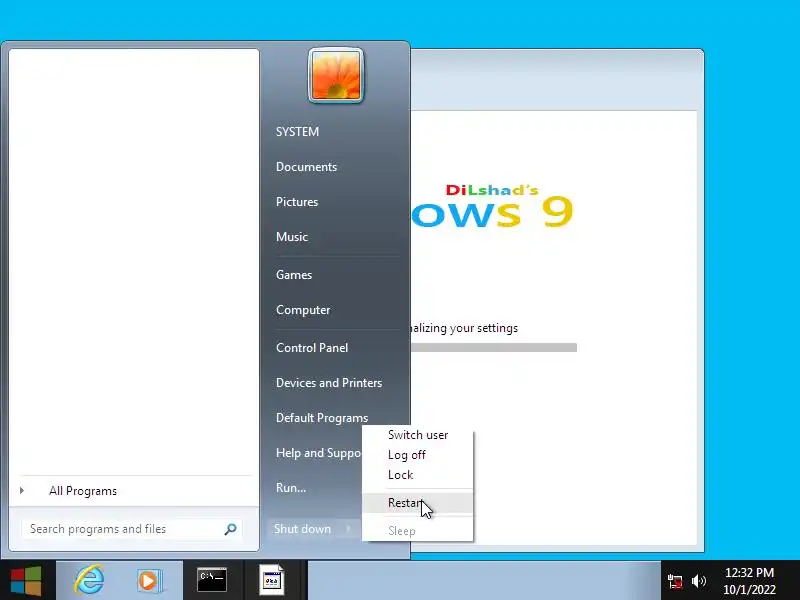Select Restart in power menu

417,503
